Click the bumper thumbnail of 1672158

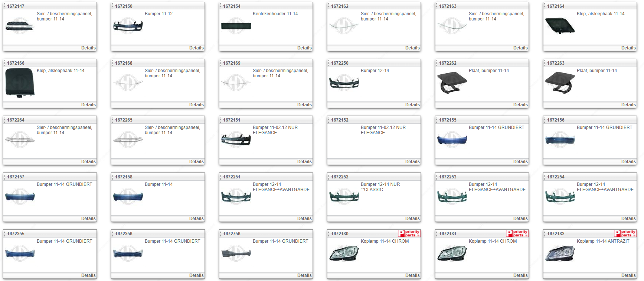(x=128, y=197)
